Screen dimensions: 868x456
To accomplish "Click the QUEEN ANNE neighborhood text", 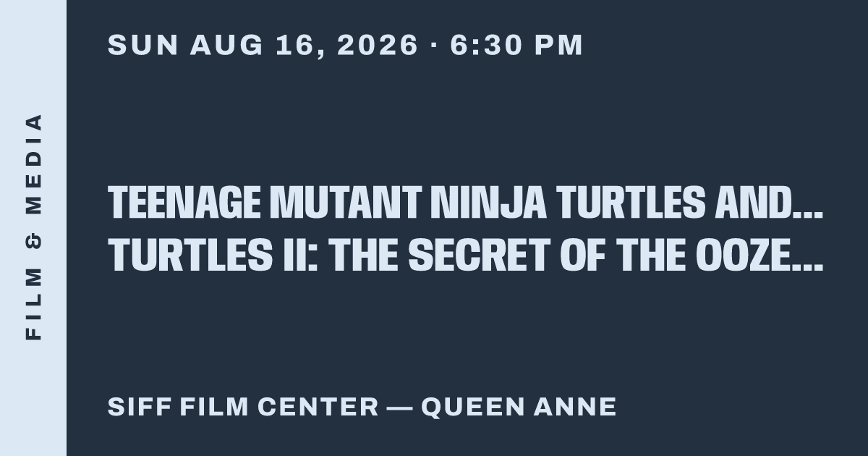I will tap(519, 407).
